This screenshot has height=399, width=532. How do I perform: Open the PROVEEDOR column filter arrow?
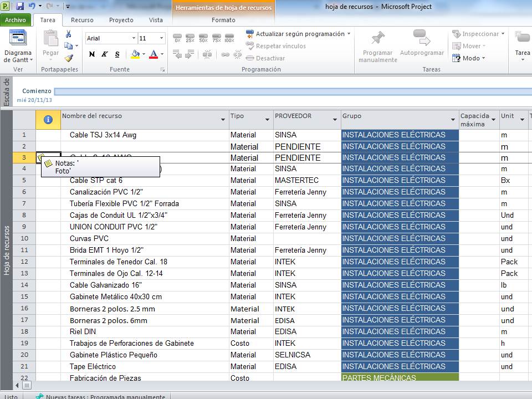coord(335,120)
